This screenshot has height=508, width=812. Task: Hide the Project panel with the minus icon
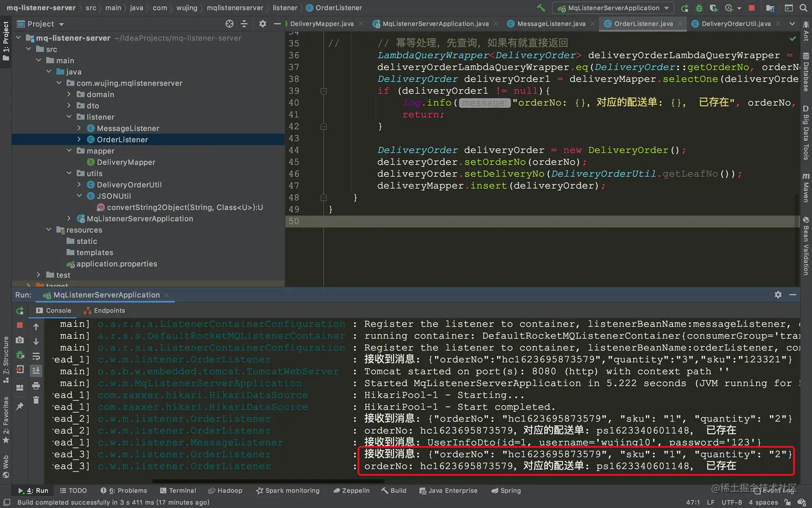[x=277, y=24]
